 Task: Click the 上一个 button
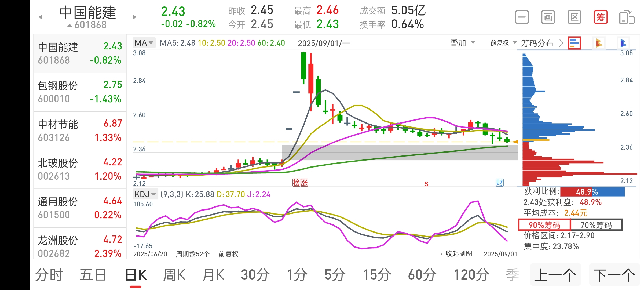tap(555, 275)
